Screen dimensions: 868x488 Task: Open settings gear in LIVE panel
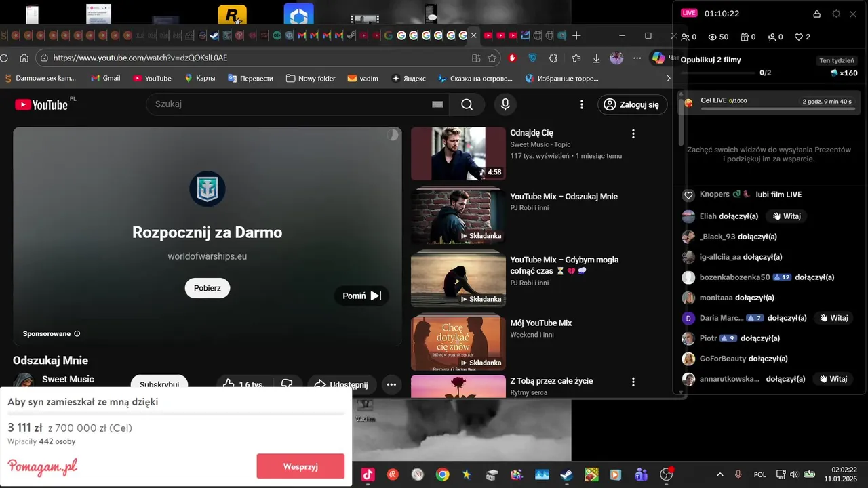click(836, 14)
